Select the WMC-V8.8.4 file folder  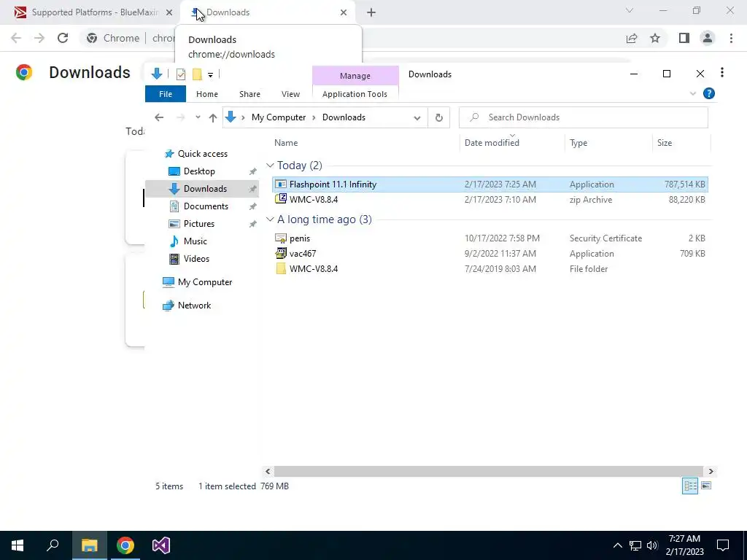(x=489, y=268)
